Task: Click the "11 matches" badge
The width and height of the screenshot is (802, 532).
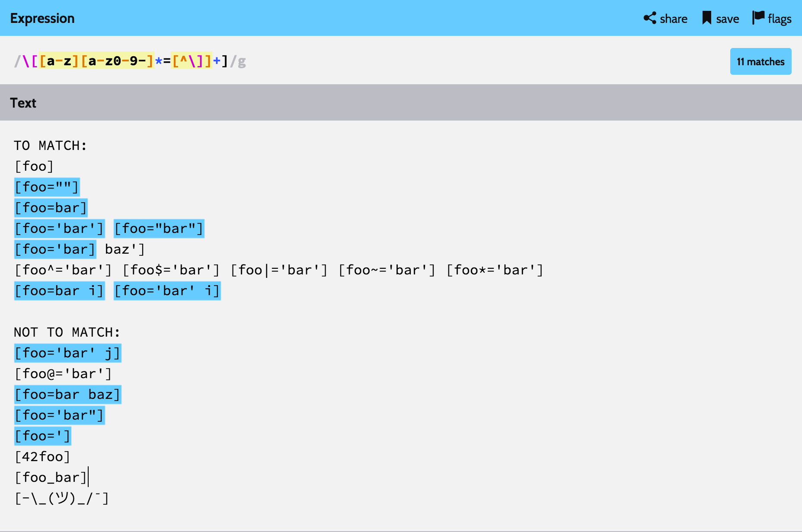Action: point(760,61)
